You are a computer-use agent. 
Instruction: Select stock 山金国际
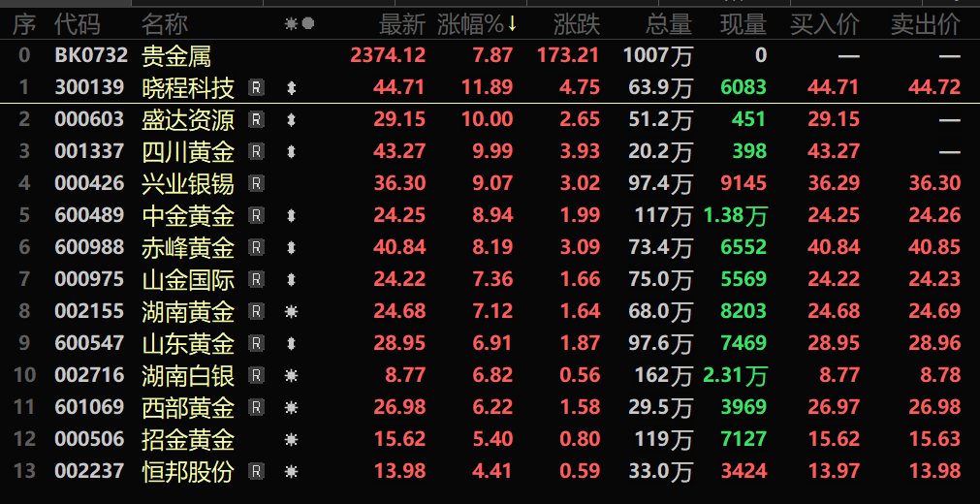188,279
